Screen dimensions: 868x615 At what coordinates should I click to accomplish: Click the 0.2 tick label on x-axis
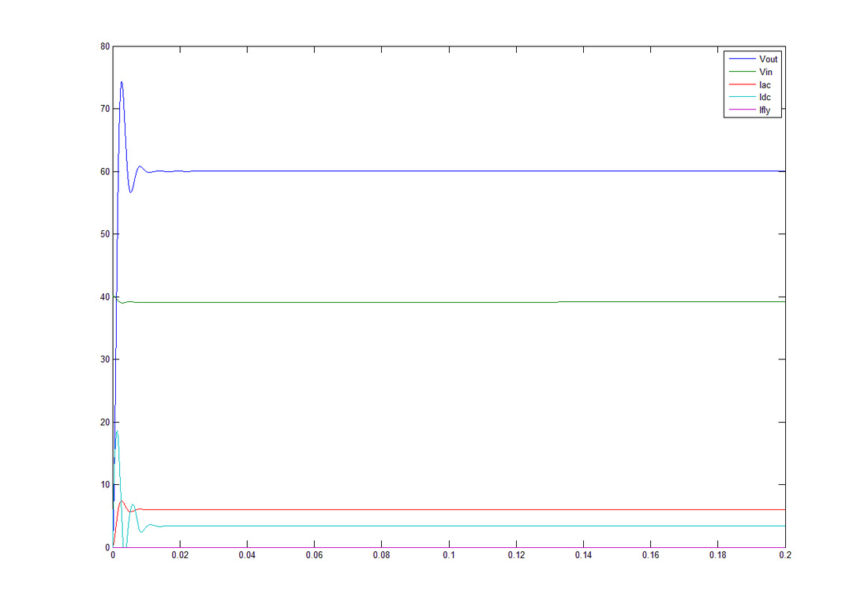tap(785, 556)
